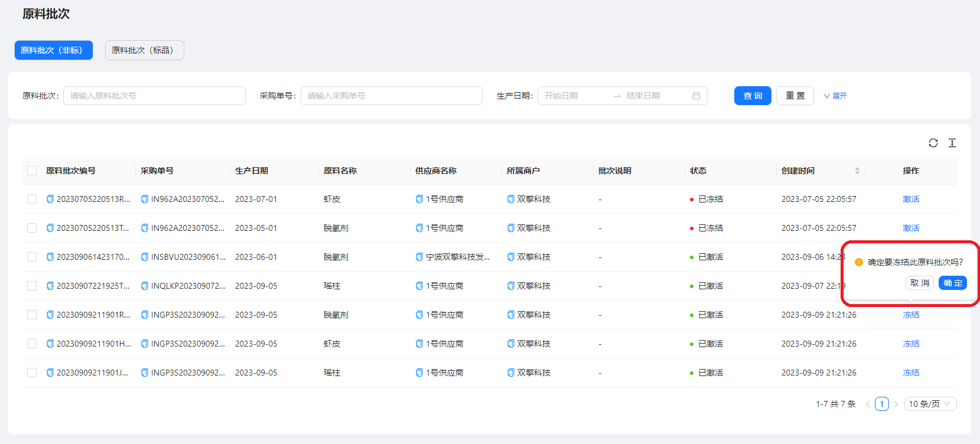The image size is (980, 444).
Task: Select the checkbox for batch 20230909211901R
Action: pyautogui.click(x=32, y=315)
